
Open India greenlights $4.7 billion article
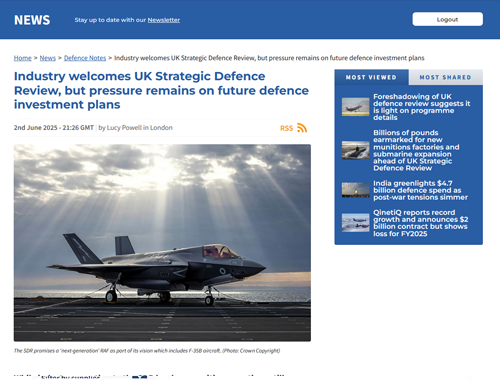(x=420, y=190)
